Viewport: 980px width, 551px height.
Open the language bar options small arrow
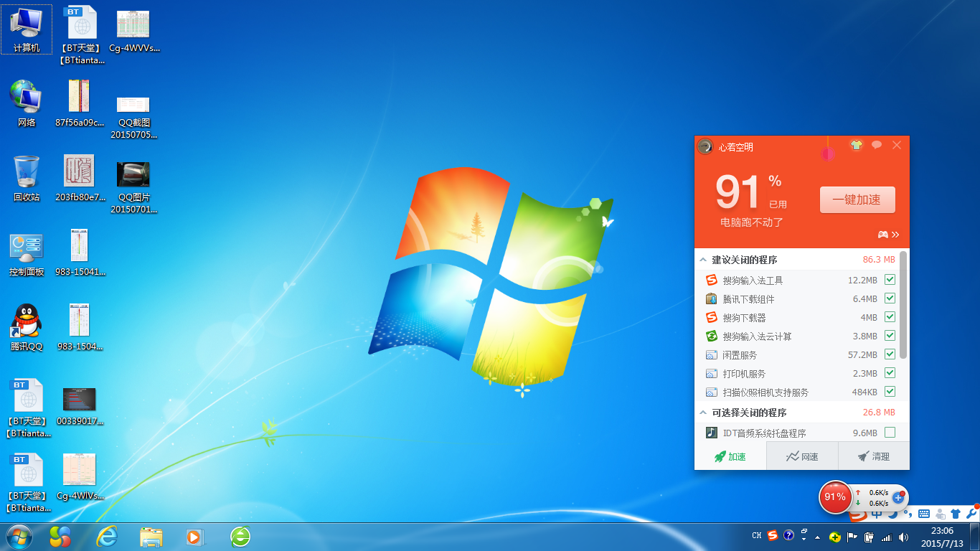804,539
